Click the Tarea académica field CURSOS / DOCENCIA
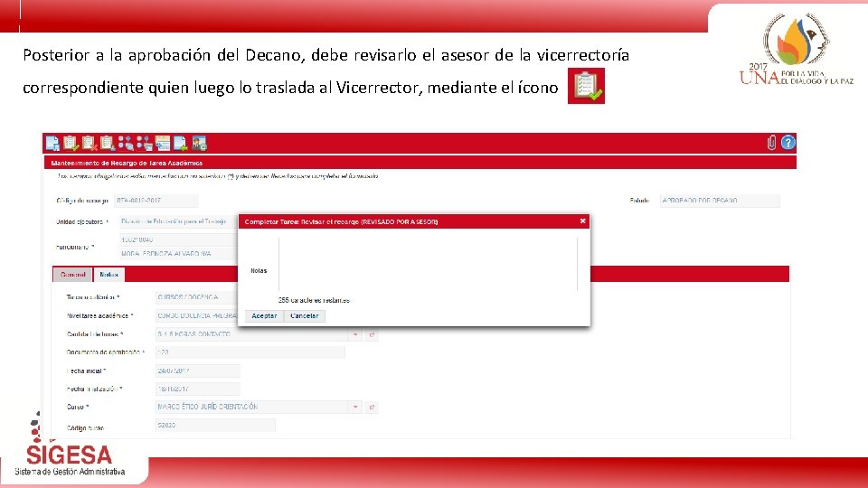 tap(197, 297)
